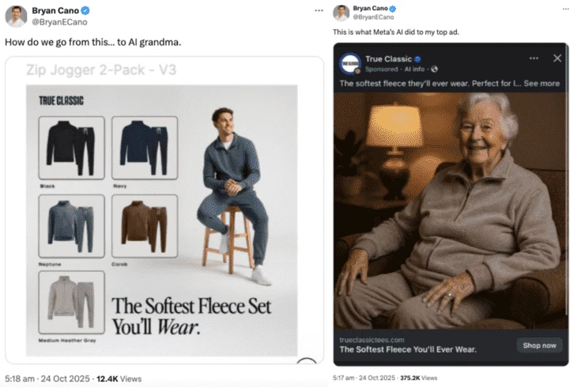Click the True Classic logo in the ad

pos(350,63)
